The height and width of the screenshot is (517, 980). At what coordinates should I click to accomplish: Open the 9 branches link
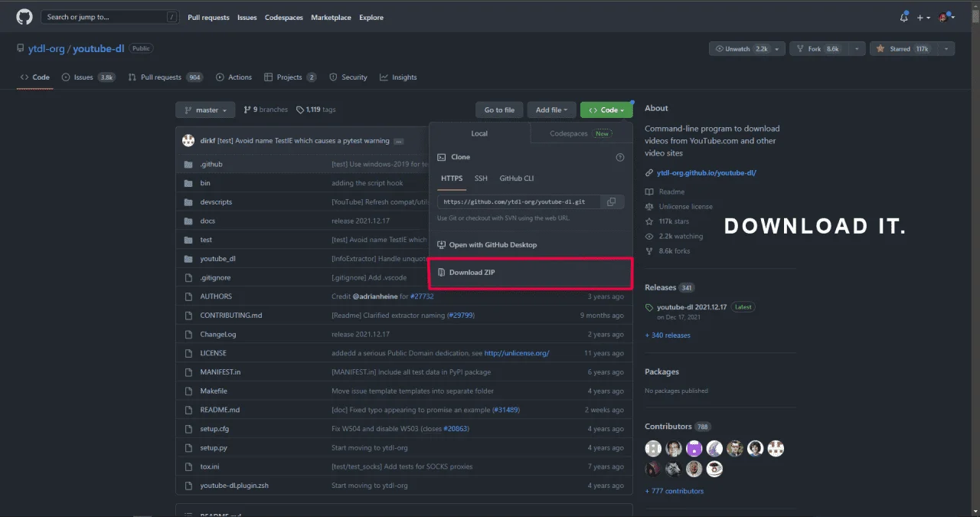[266, 110]
